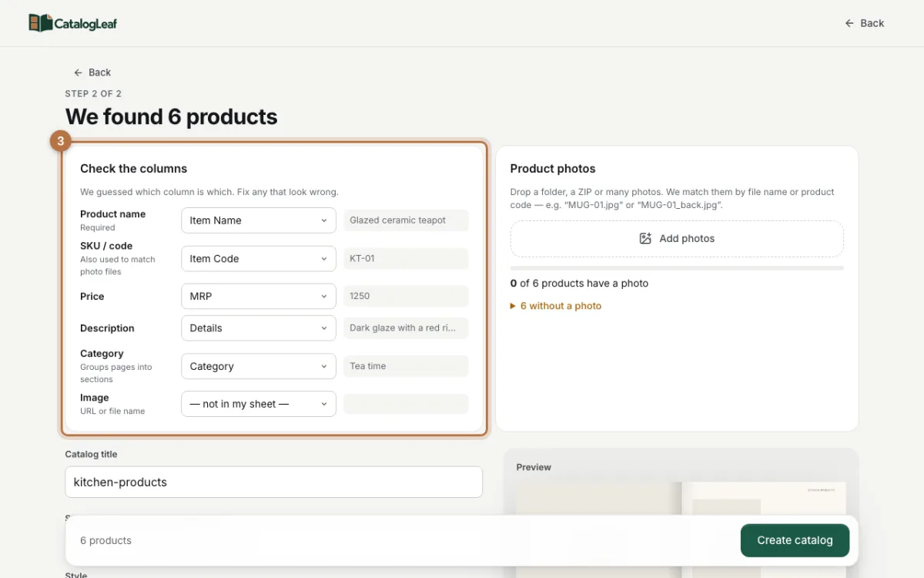Click the '1250' sample price value
Viewport: 924px width, 578px height.
click(406, 296)
